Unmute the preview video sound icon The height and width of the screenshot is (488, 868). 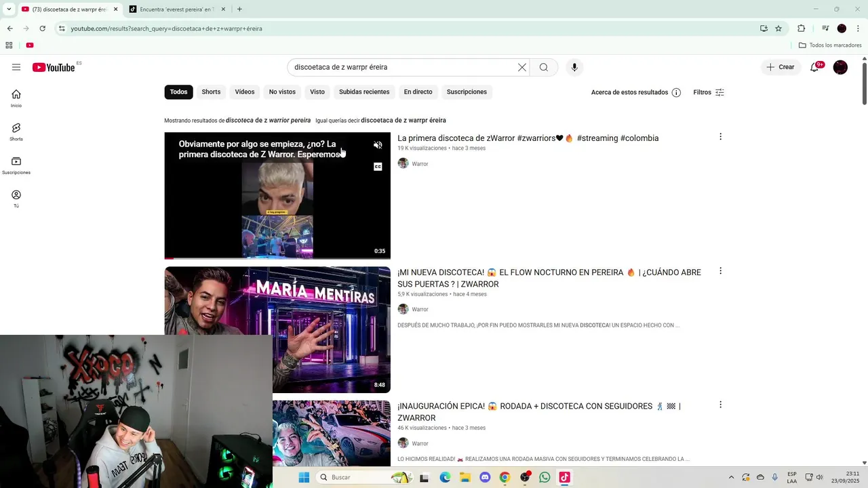click(378, 145)
